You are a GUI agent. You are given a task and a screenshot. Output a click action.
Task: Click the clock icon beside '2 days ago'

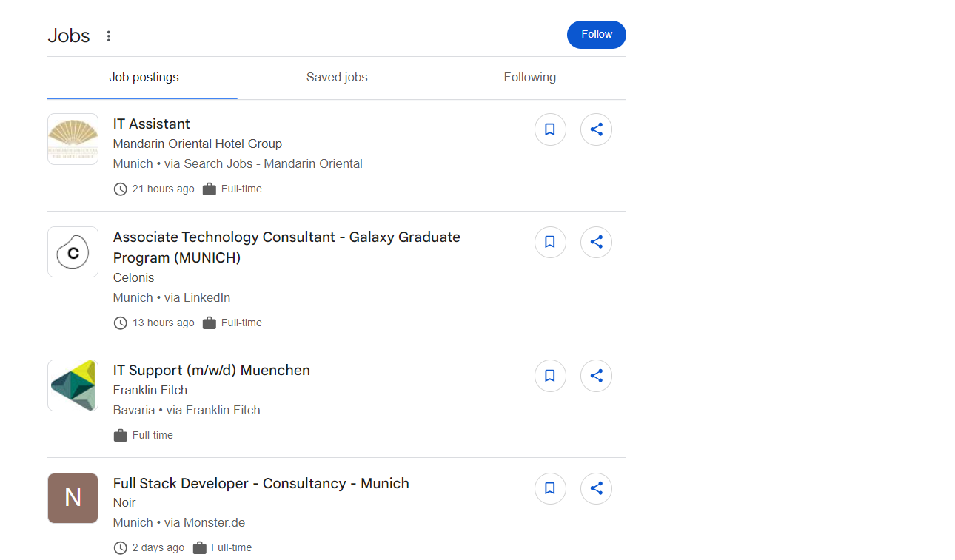click(120, 547)
